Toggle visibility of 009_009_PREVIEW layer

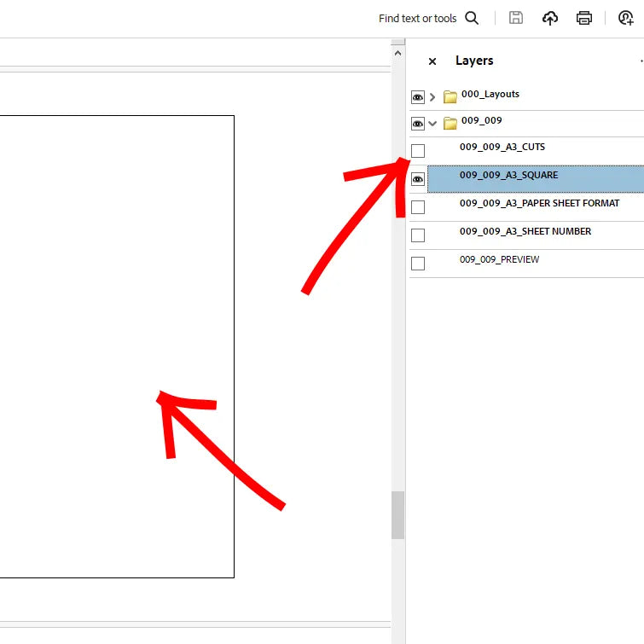418,264
